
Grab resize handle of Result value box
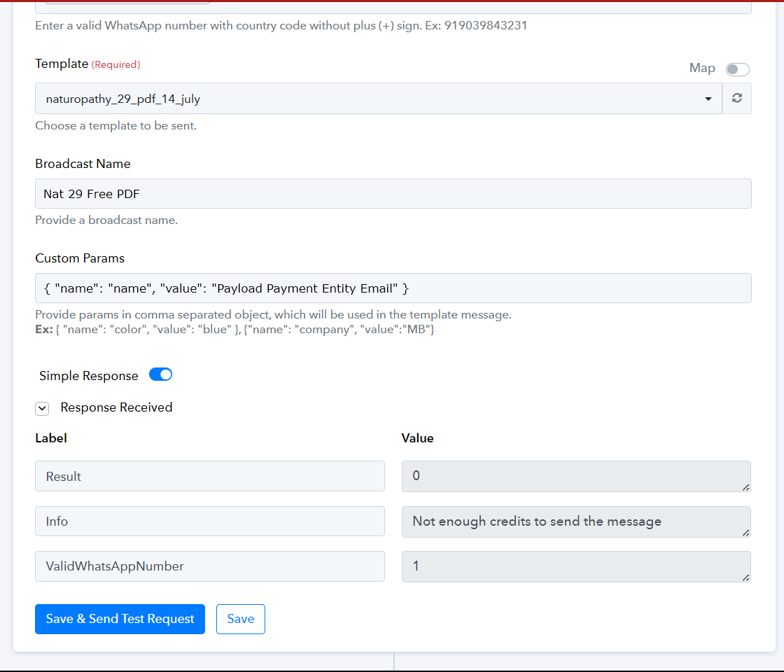tap(745, 487)
